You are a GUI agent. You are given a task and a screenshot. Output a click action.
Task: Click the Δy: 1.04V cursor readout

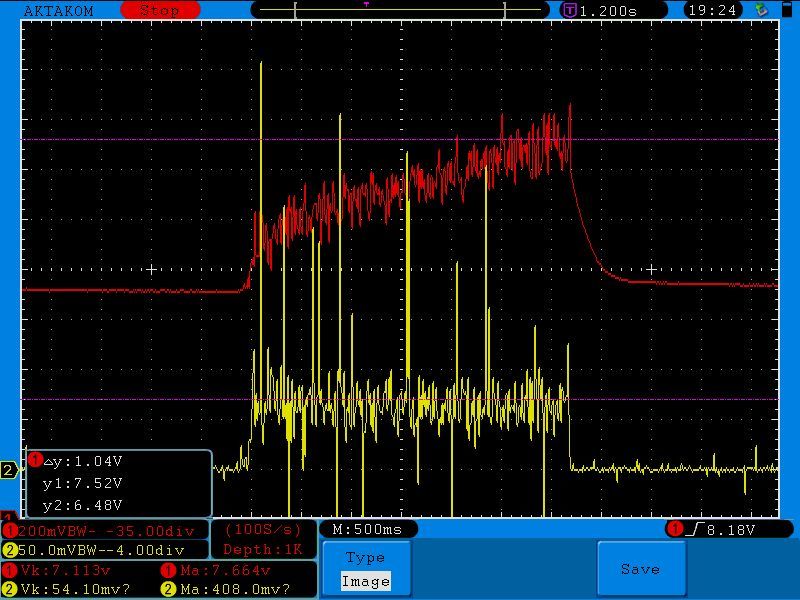click(x=83, y=462)
